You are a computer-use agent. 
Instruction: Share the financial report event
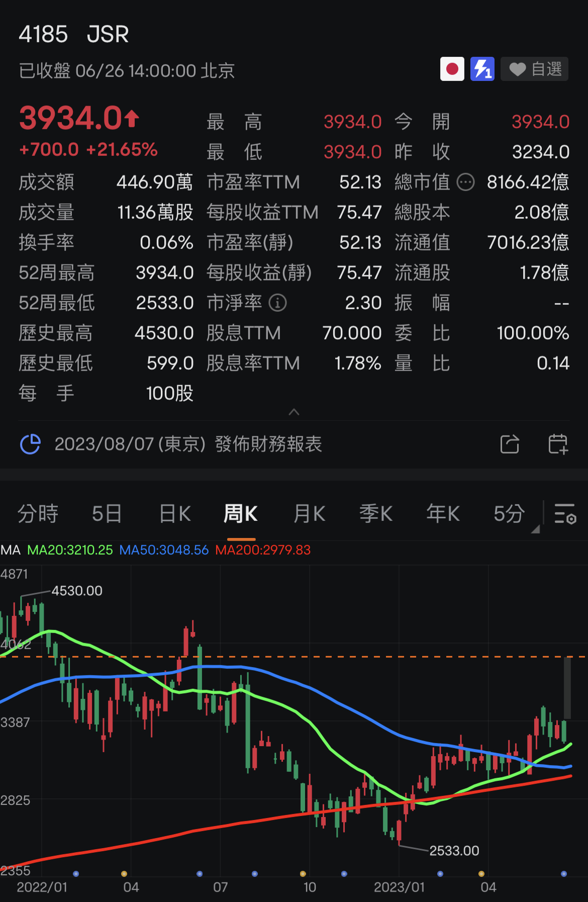[510, 444]
